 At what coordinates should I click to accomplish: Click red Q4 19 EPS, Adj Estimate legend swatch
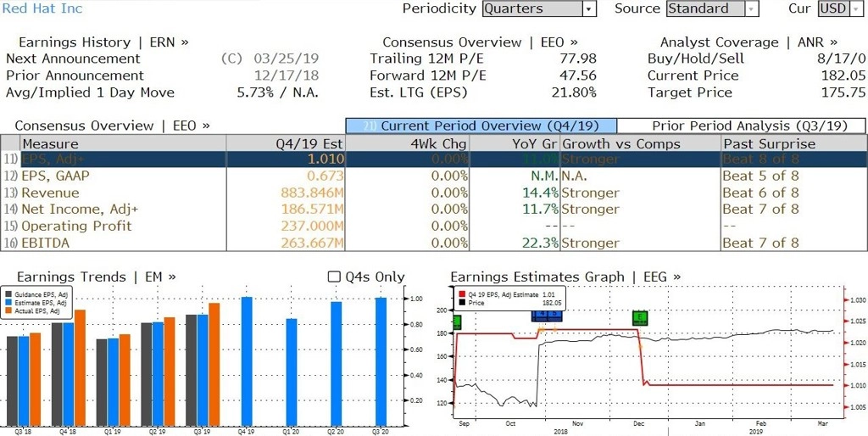(462, 295)
